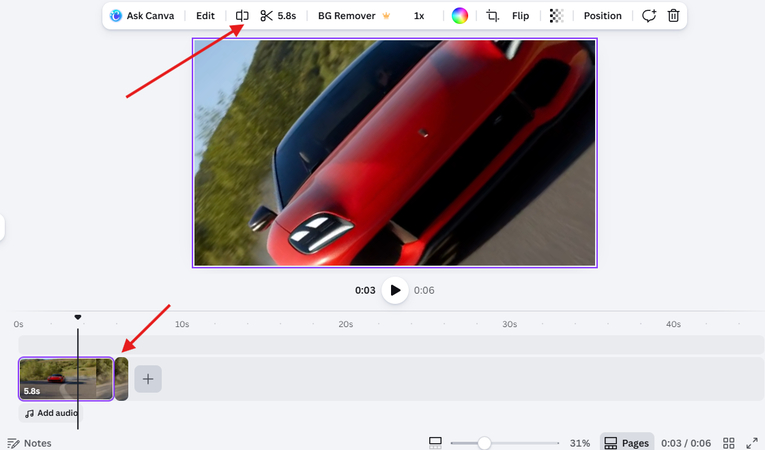Open BG Remover tool
This screenshot has width=765, height=450.
(x=347, y=16)
